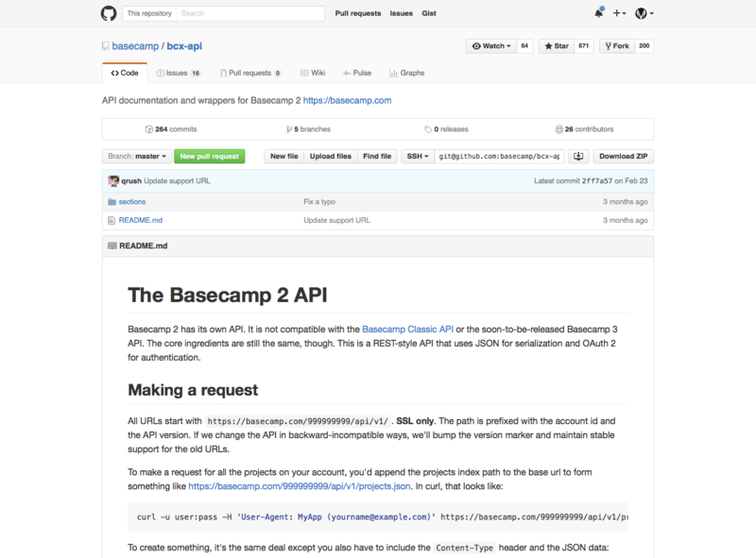Open the qrush author name link
Screen dimensions: 756x558
coord(131,180)
